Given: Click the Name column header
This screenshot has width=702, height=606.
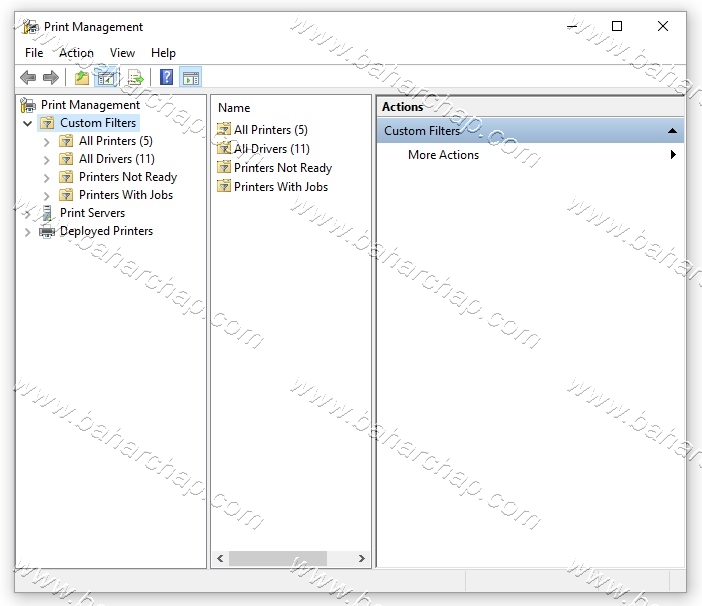Looking at the screenshot, I should pyautogui.click(x=234, y=108).
